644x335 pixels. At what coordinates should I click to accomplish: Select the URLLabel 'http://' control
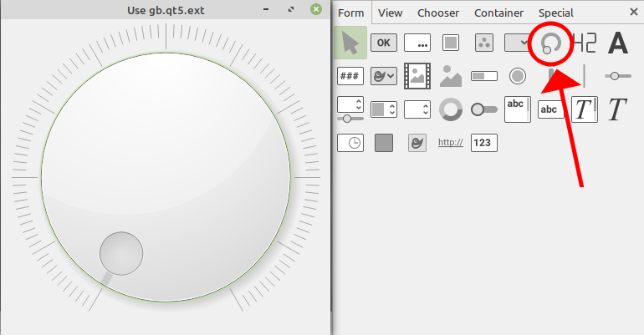pyautogui.click(x=451, y=142)
